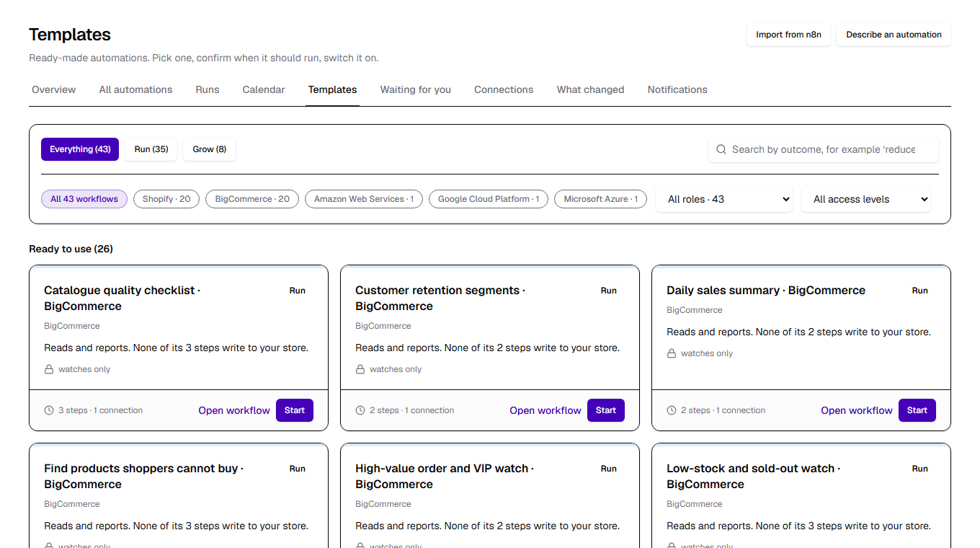Select the All 43 workflows chip
The height and width of the screenshot is (548, 980).
pyautogui.click(x=84, y=199)
